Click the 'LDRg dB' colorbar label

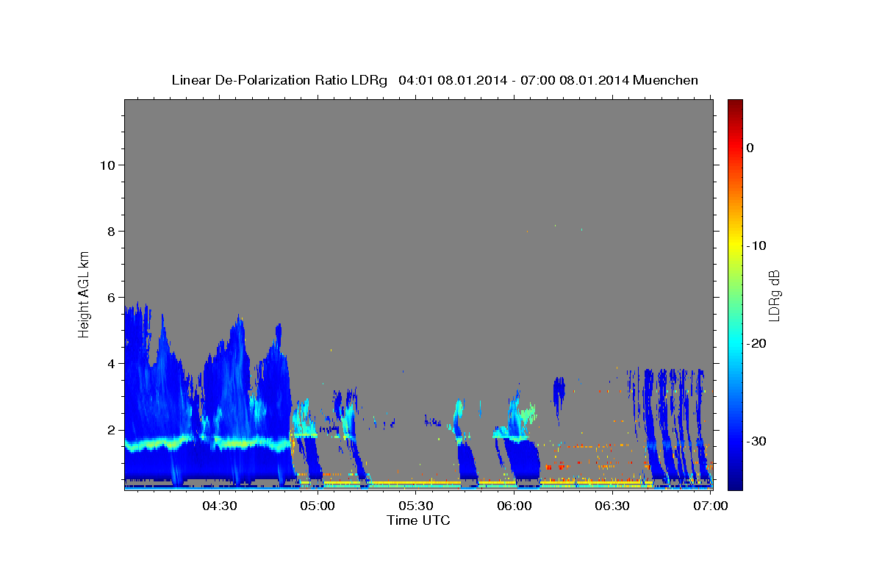click(774, 295)
